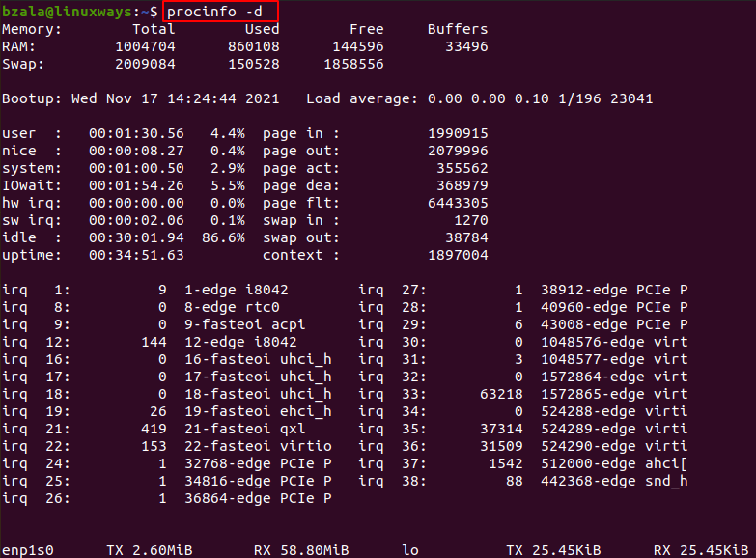Image resolution: width=756 pixels, height=558 pixels.
Task: Select Buffers value 33496
Action: 466,46
